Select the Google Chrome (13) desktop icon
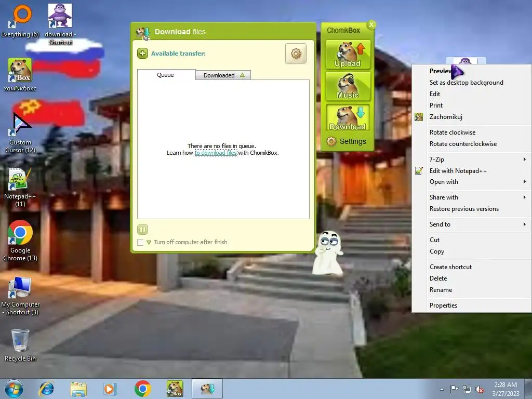 click(x=20, y=241)
